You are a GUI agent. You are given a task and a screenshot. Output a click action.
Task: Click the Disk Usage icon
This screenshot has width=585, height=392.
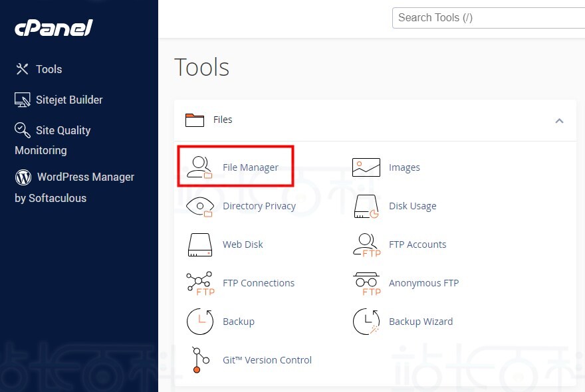(366, 206)
